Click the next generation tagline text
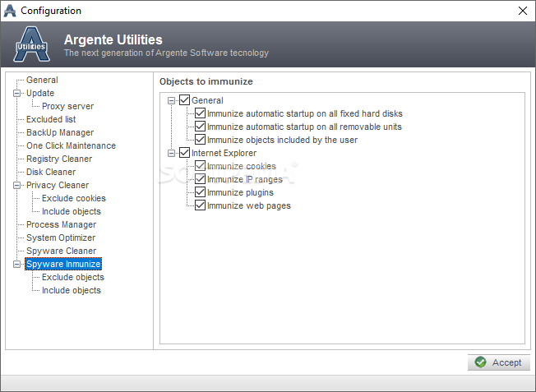The width and height of the screenshot is (536, 392). point(166,53)
